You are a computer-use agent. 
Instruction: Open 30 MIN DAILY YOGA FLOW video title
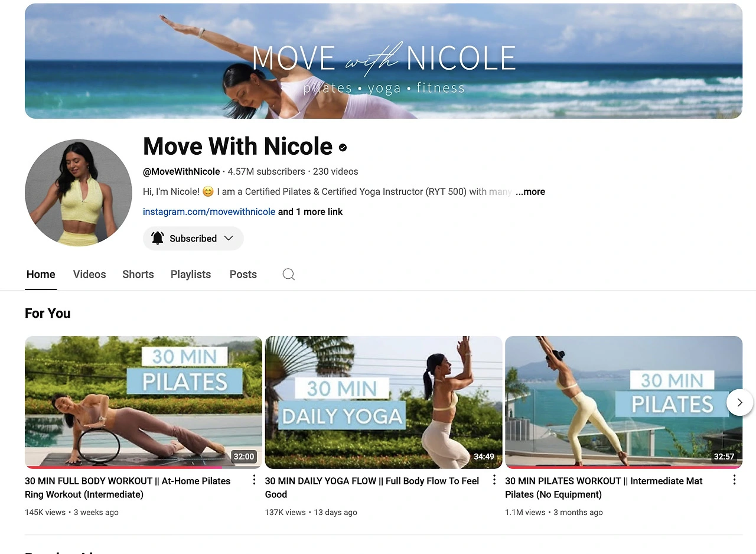point(372,487)
